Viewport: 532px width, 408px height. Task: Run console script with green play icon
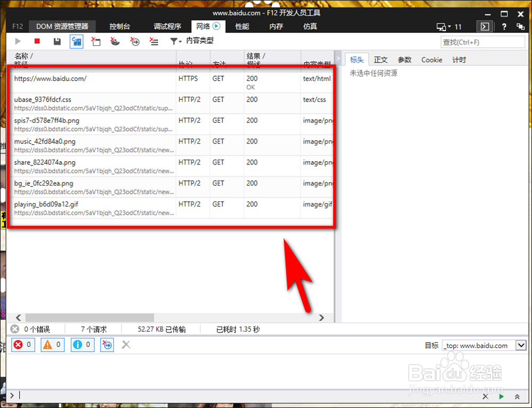[502, 396]
